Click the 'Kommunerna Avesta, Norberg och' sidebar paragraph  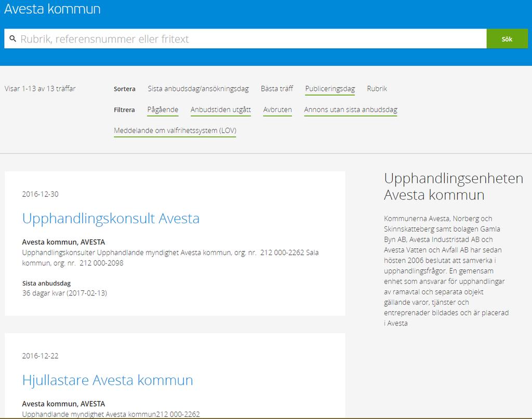(x=446, y=271)
